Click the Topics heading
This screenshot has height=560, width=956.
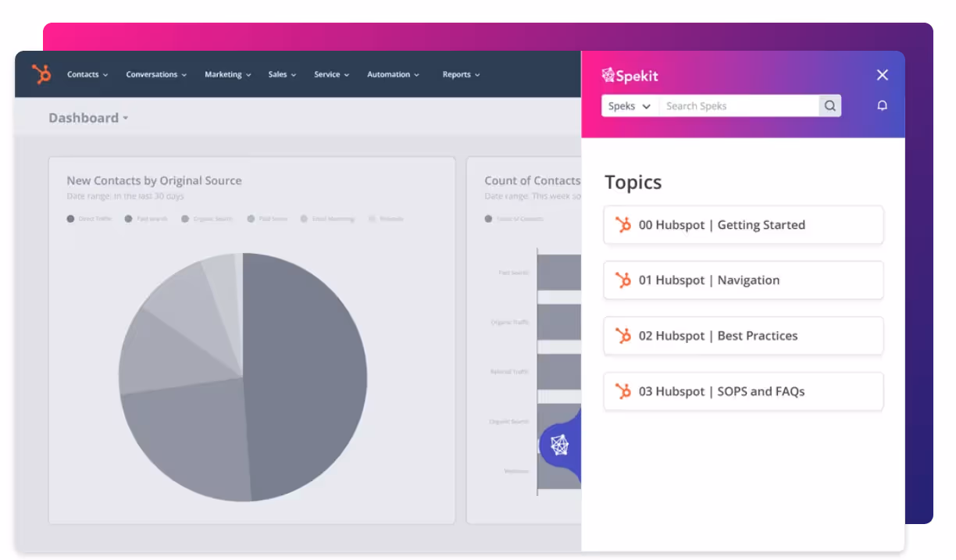pyautogui.click(x=633, y=183)
